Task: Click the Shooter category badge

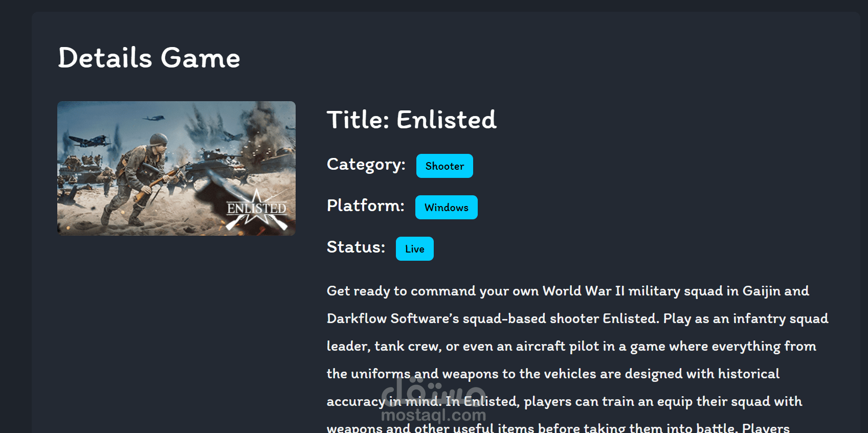Action: (444, 166)
